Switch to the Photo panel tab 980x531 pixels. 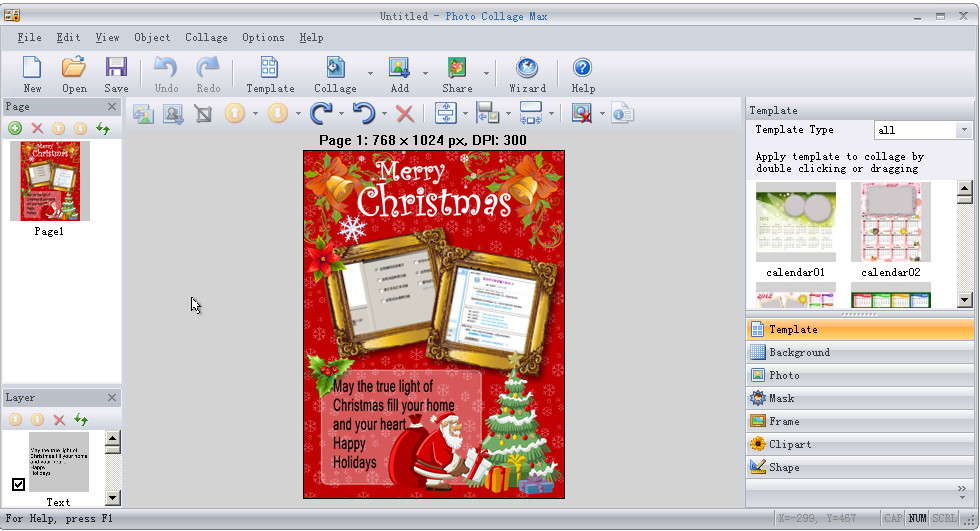tap(860, 375)
